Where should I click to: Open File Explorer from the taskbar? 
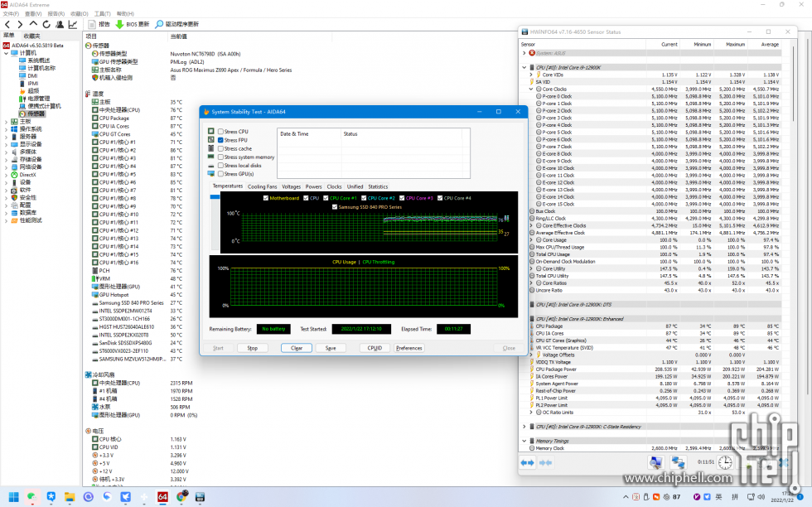70,497
